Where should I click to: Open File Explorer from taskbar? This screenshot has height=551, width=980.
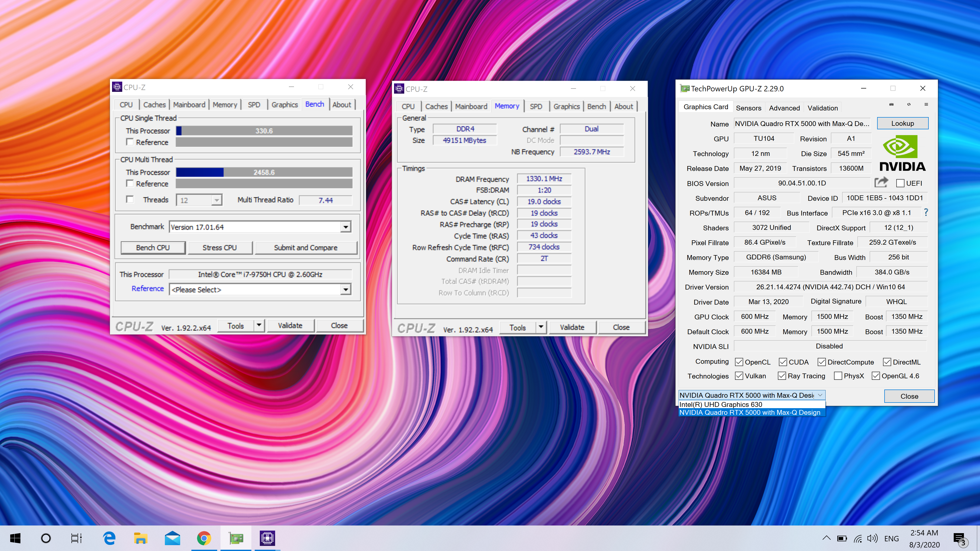140,538
